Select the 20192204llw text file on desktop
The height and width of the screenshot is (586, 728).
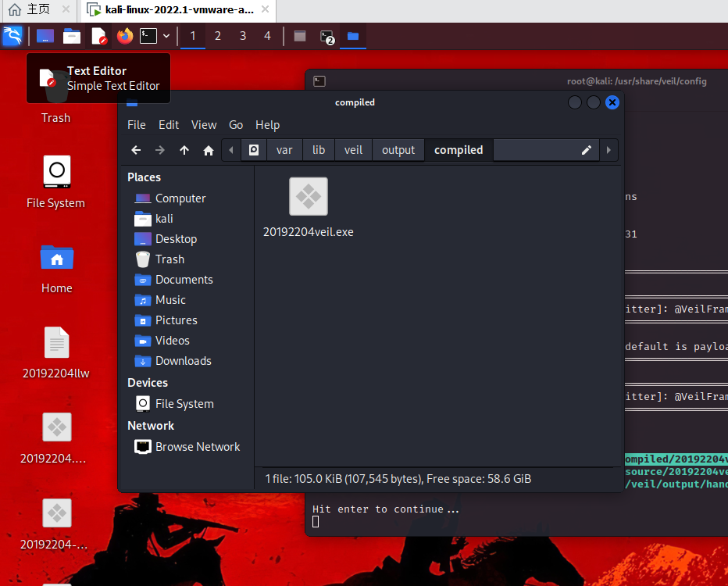pyautogui.click(x=57, y=343)
